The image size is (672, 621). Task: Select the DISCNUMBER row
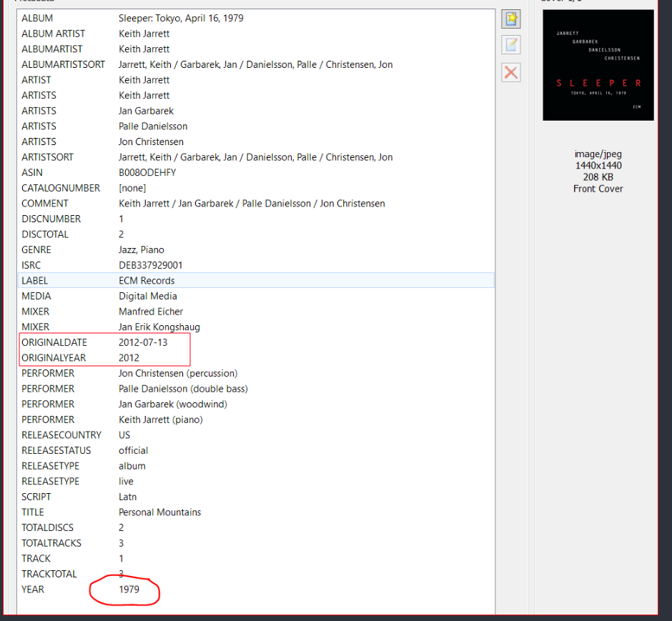(x=256, y=219)
